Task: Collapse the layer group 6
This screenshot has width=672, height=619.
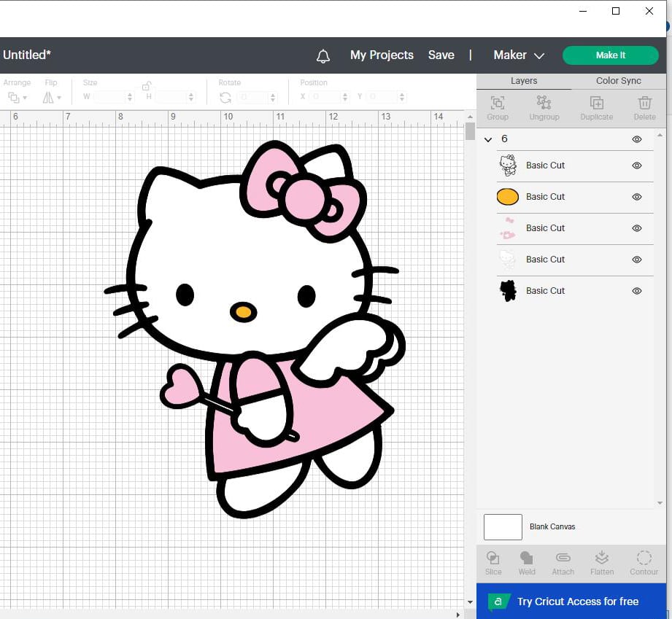Action: coord(488,139)
